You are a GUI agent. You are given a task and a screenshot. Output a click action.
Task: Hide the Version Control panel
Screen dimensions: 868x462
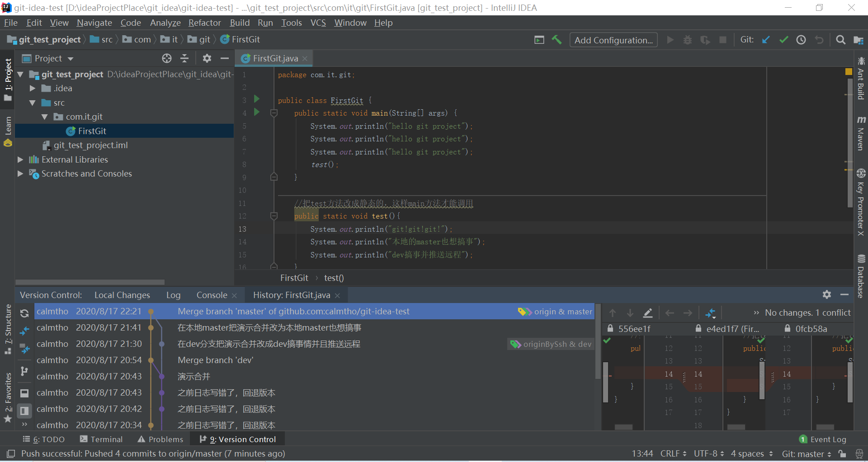point(844,294)
